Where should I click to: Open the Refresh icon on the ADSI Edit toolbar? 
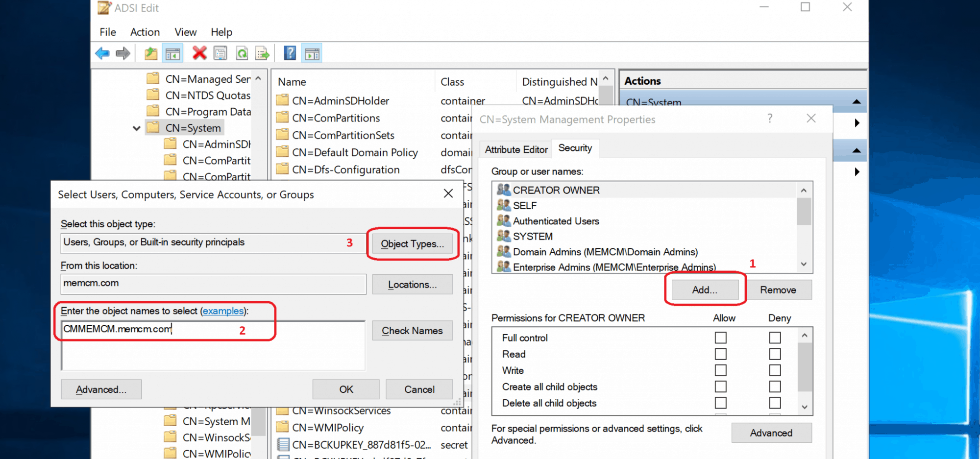click(242, 53)
